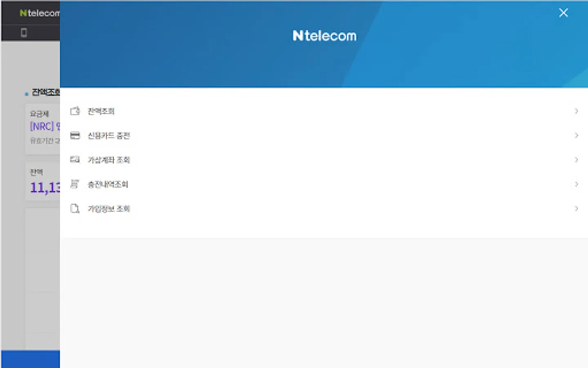The image size is (588, 368).
Task: Close the Ntelecom side menu
Action: point(563,13)
